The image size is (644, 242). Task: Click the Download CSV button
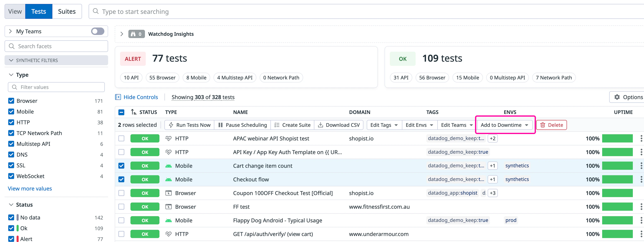point(339,125)
